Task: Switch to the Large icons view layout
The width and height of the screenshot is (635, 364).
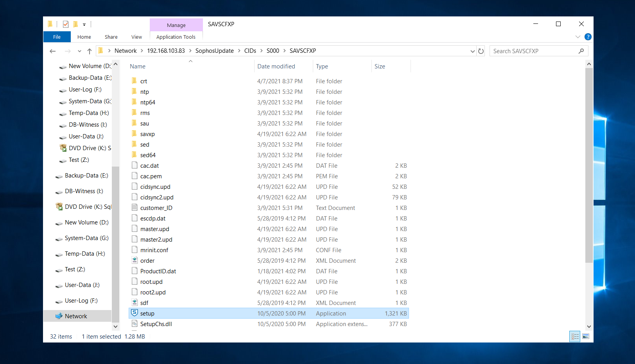Action: pyautogui.click(x=586, y=336)
